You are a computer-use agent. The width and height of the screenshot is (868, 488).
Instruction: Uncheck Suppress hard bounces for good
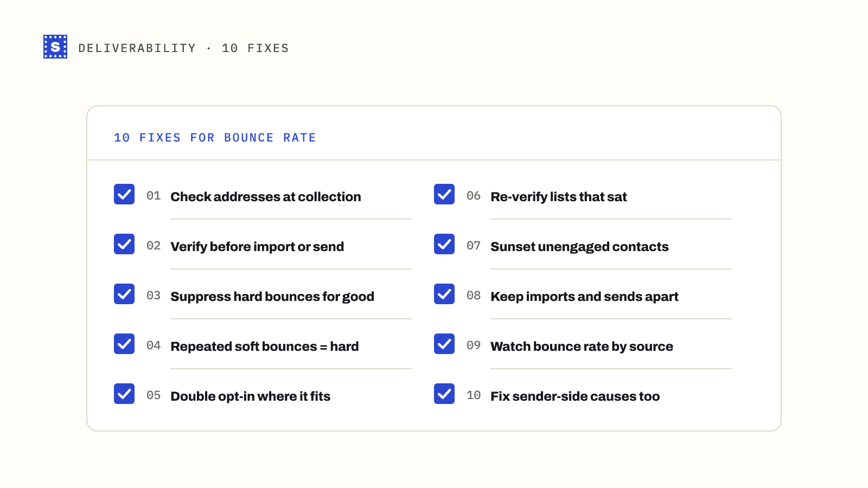click(124, 294)
